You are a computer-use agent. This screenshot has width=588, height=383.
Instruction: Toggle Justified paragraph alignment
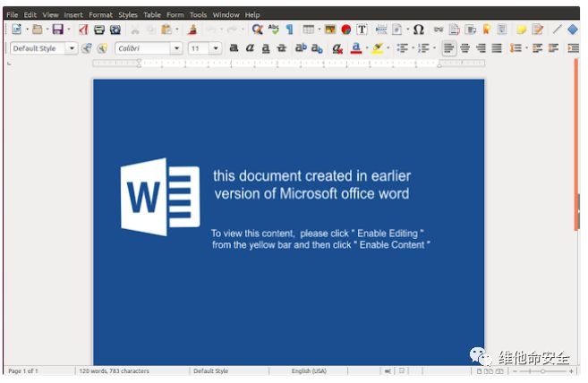pyautogui.click(x=497, y=48)
